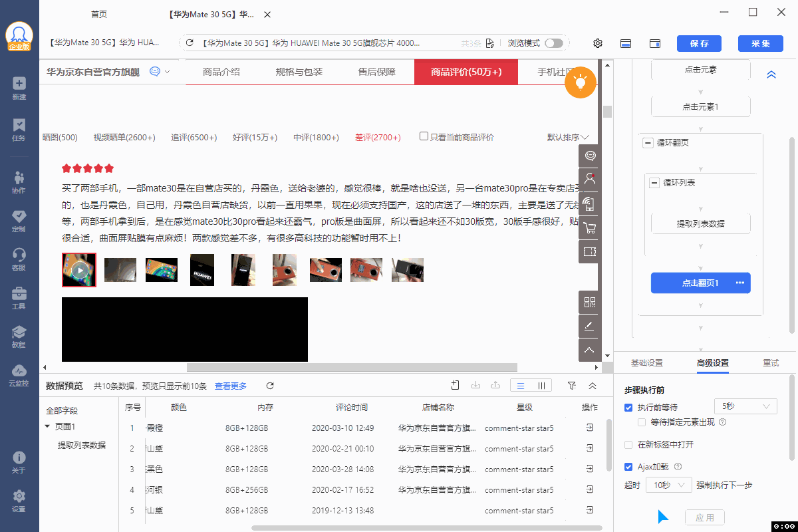
Task: Open 关于 in the left sidebar
Action: [x=19, y=462]
